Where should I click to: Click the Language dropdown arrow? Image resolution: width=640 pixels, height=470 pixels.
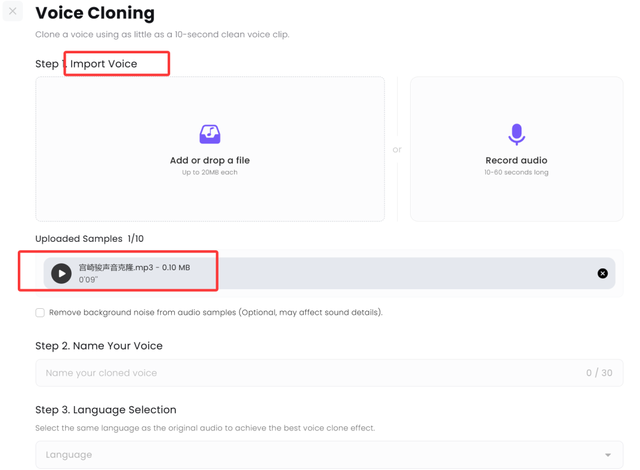[607, 455]
